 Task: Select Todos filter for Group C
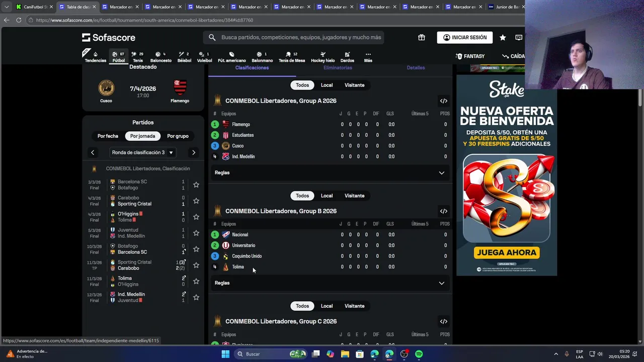[302, 306]
